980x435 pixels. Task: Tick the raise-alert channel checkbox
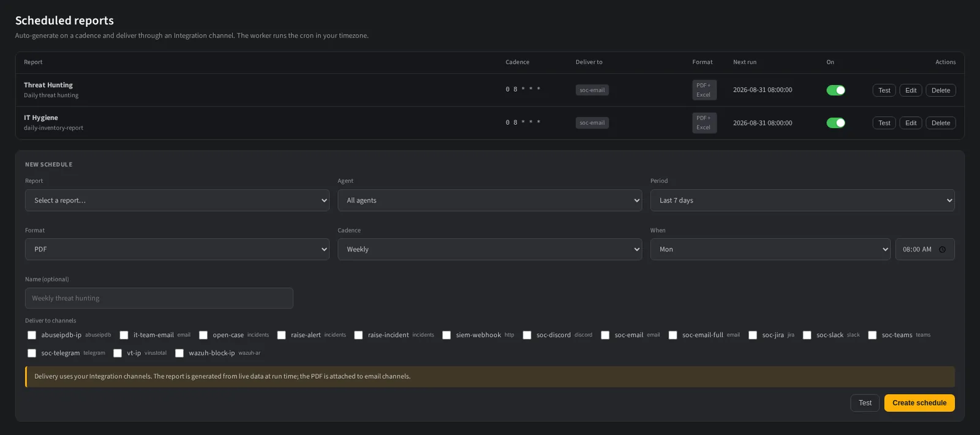point(281,335)
